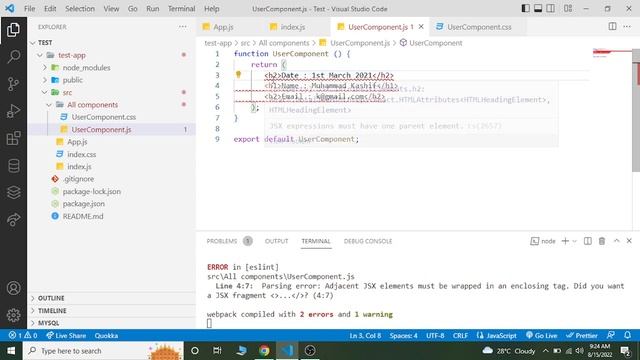Open Explorer Views and More Actions
The image size is (640, 360).
point(182,27)
